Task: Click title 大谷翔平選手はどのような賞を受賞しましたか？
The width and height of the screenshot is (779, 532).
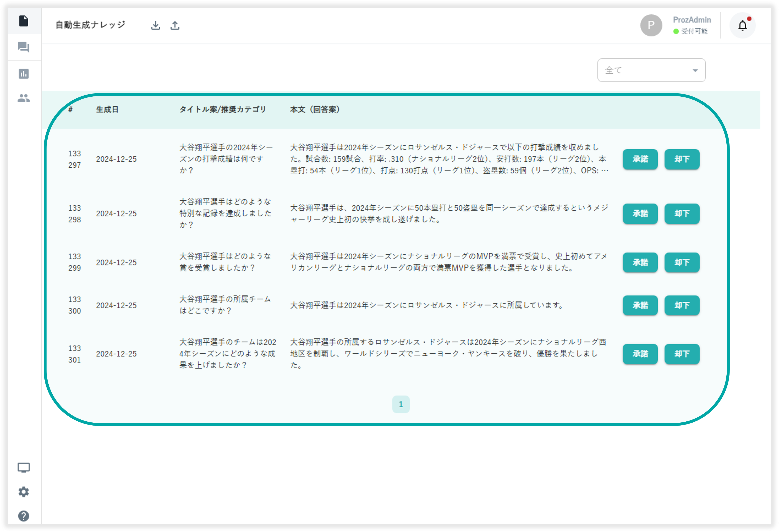Action: click(x=225, y=262)
